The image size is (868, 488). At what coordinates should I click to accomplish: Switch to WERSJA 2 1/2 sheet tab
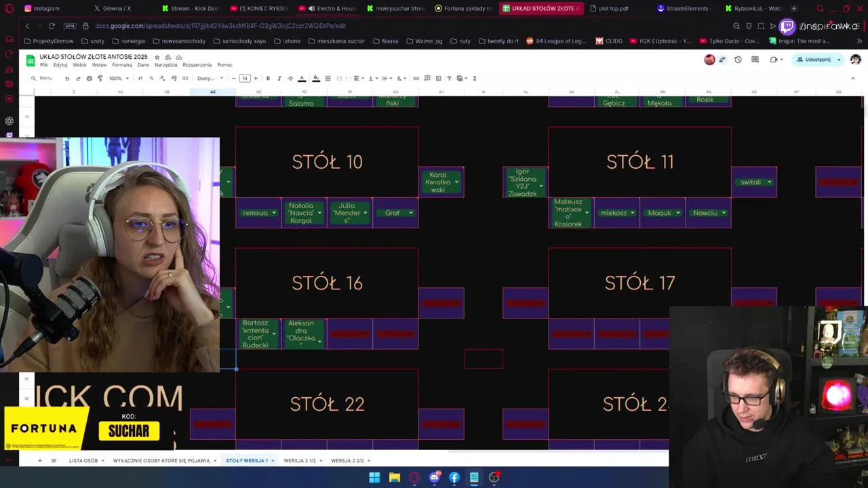tap(300, 461)
